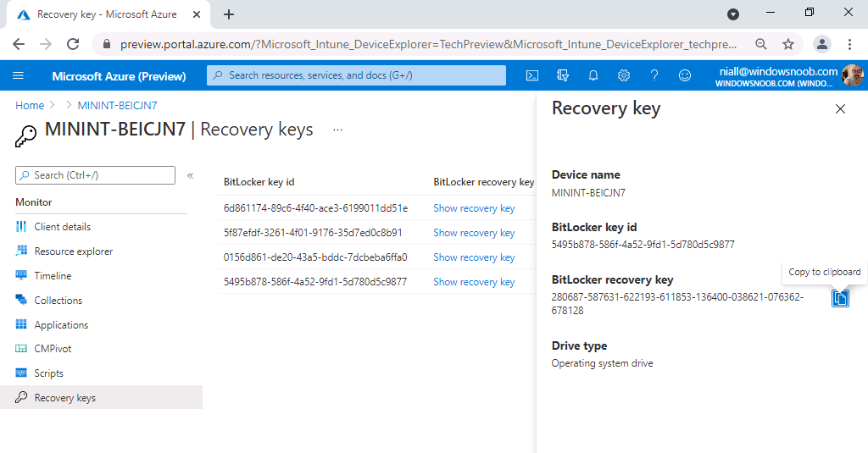868x453 pixels.
Task: Click the BitLocker recovery key column header
Action: pyautogui.click(x=484, y=182)
